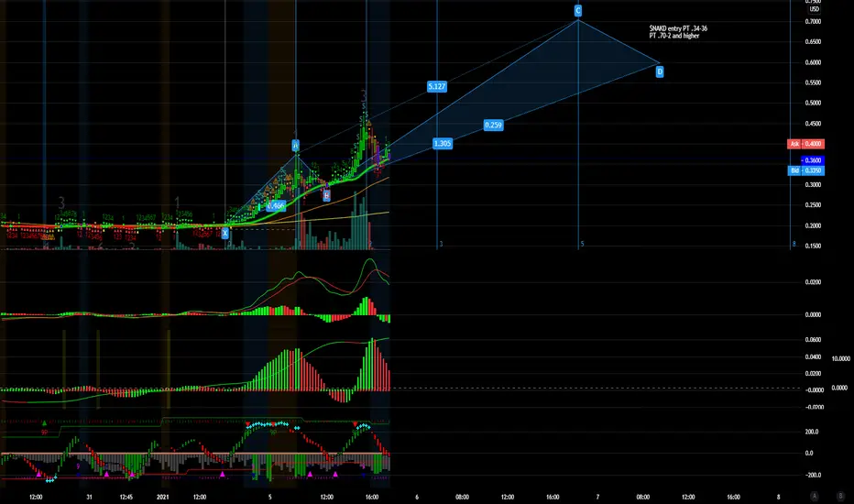Click the blue 0.3600 last price label
854x504 pixels.
pyautogui.click(x=812, y=160)
